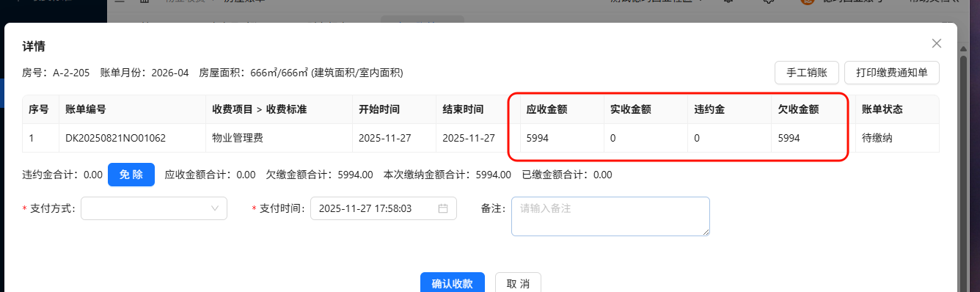
Task: Click the 打印缴费通知单 button
Action: [x=892, y=73]
